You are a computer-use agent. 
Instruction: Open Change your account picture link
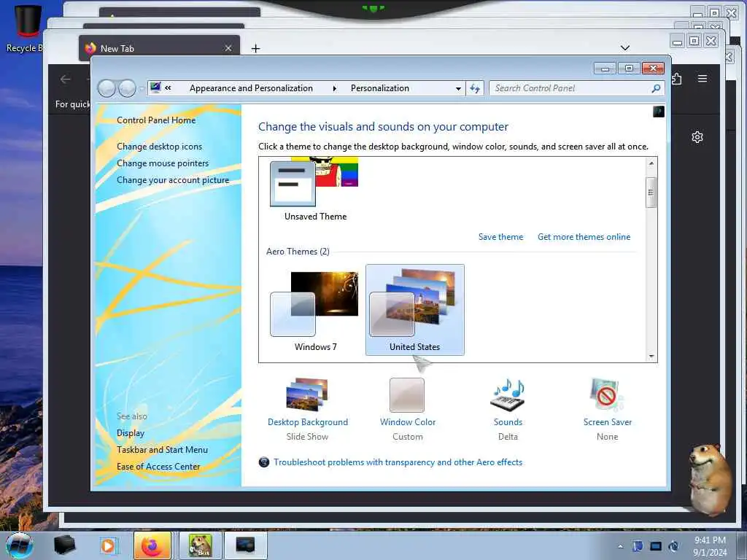click(173, 180)
